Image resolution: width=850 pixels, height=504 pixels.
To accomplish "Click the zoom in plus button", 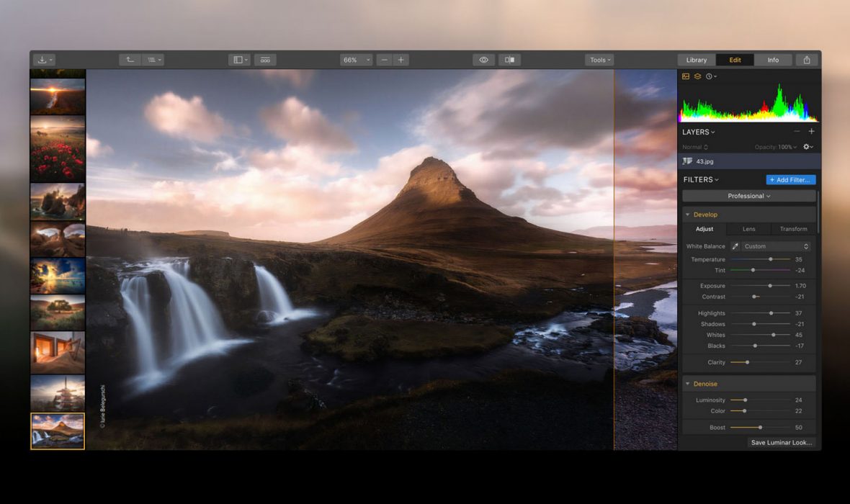I will (401, 60).
